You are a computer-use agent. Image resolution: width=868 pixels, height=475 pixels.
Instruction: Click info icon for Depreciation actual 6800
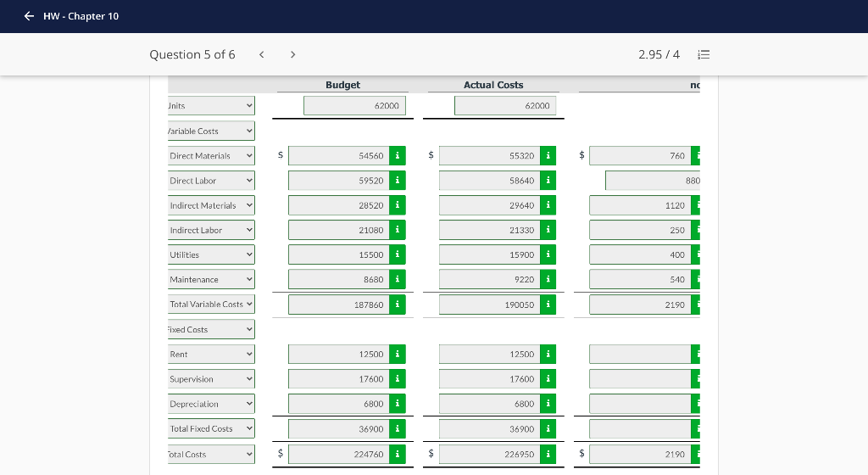548,404
